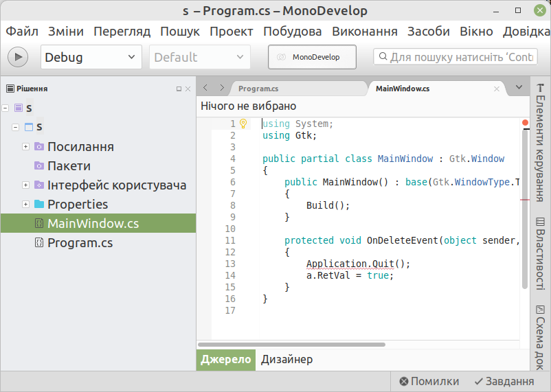Click the search magnifier icon

tap(383, 56)
